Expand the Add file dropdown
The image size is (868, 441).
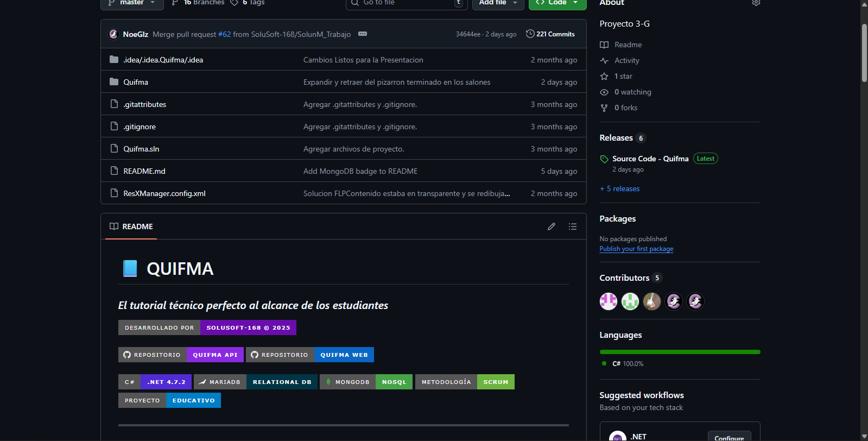(497, 3)
